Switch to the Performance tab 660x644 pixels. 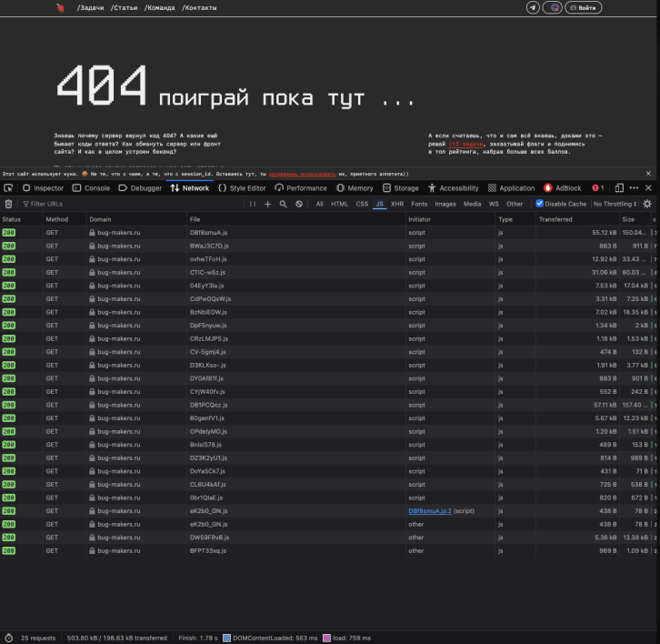pyautogui.click(x=301, y=188)
